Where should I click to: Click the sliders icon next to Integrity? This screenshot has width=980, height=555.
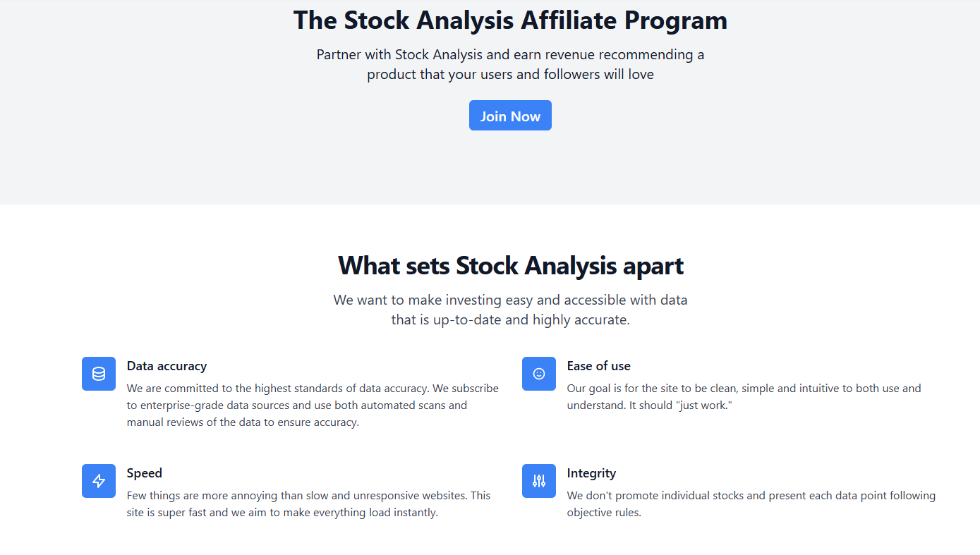[x=538, y=480]
